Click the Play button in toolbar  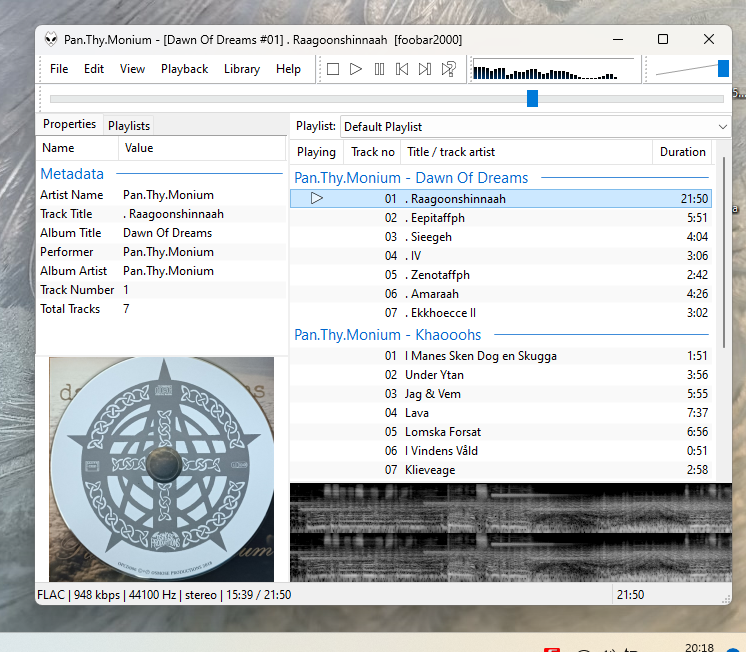356,69
